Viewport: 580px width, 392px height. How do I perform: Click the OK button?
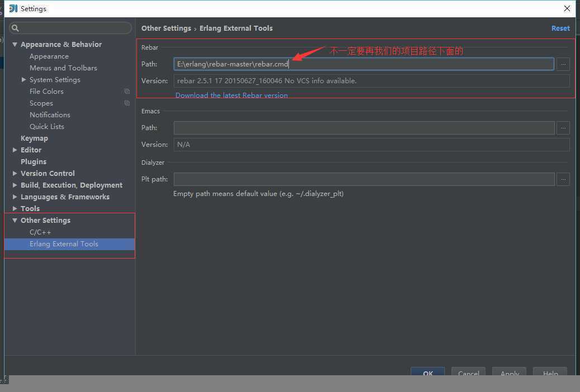point(427,372)
